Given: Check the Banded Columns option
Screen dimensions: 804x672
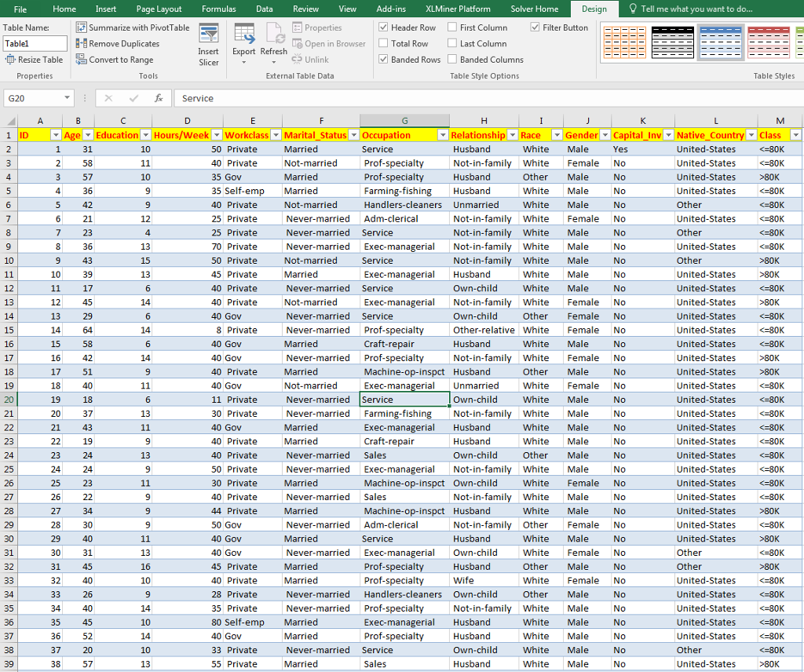Looking at the screenshot, I should pos(451,59).
